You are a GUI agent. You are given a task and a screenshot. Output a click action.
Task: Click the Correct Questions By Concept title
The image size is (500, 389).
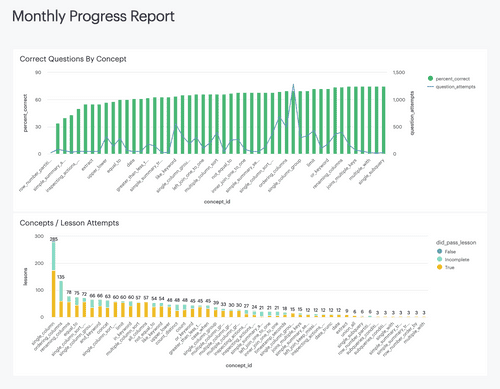coord(73,59)
